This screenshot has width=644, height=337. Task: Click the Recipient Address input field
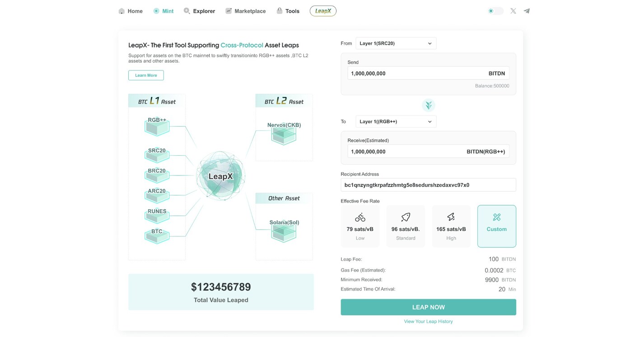click(x=428, y=185)
